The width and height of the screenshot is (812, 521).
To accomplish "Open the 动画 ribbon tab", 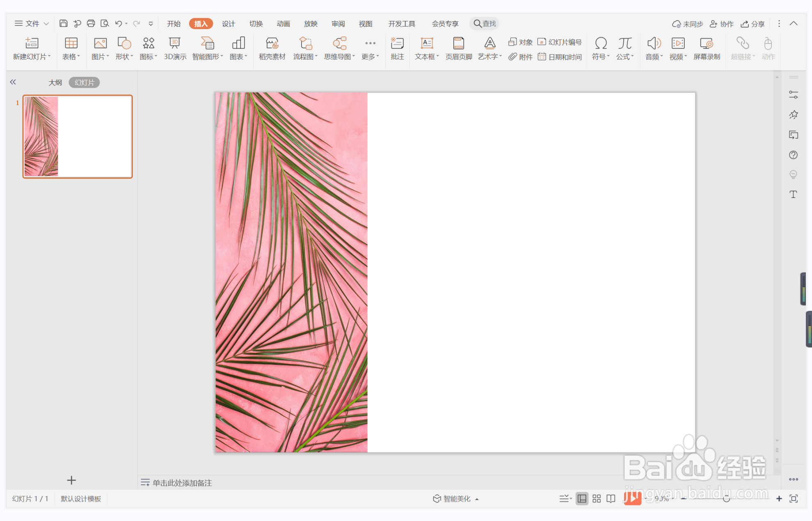I will (x=283, y=23).
